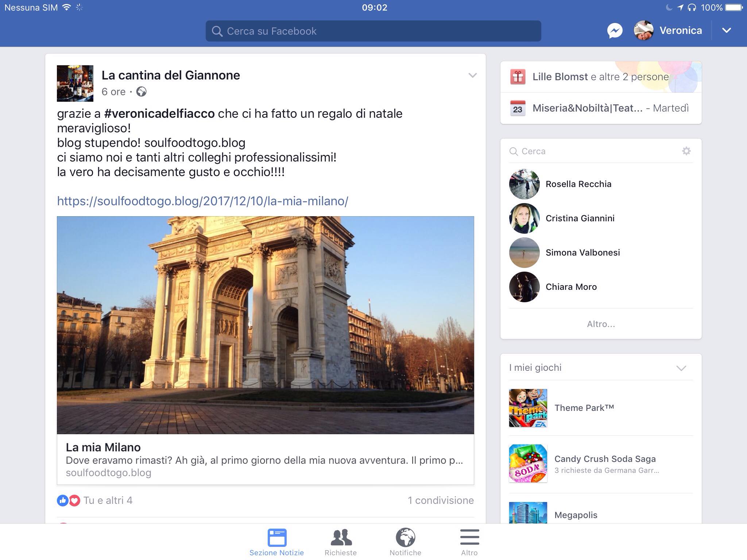This screenshot has width=747, height=560.
Task: Open the #veronicadelfiacco hashtag
Action: coord(159,114)
